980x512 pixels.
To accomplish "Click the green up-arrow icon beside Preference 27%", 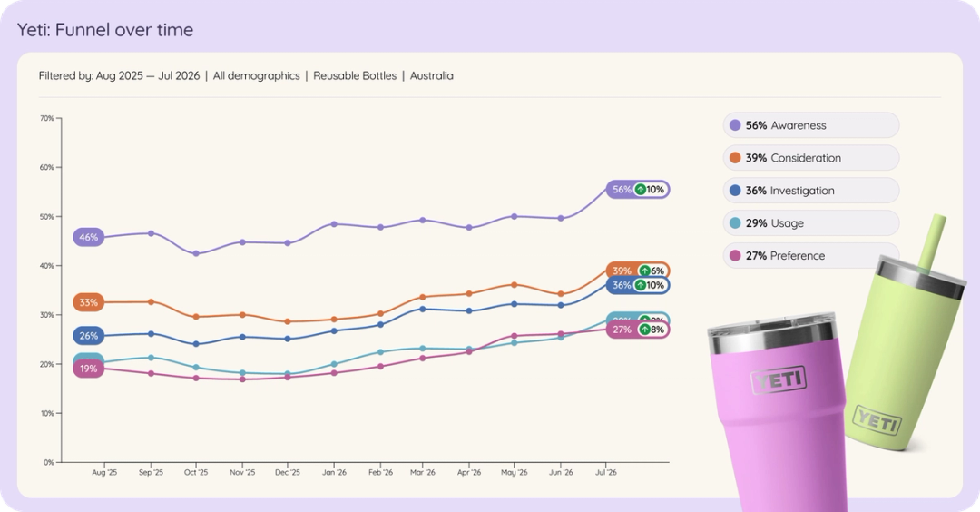I will [644, 330].
